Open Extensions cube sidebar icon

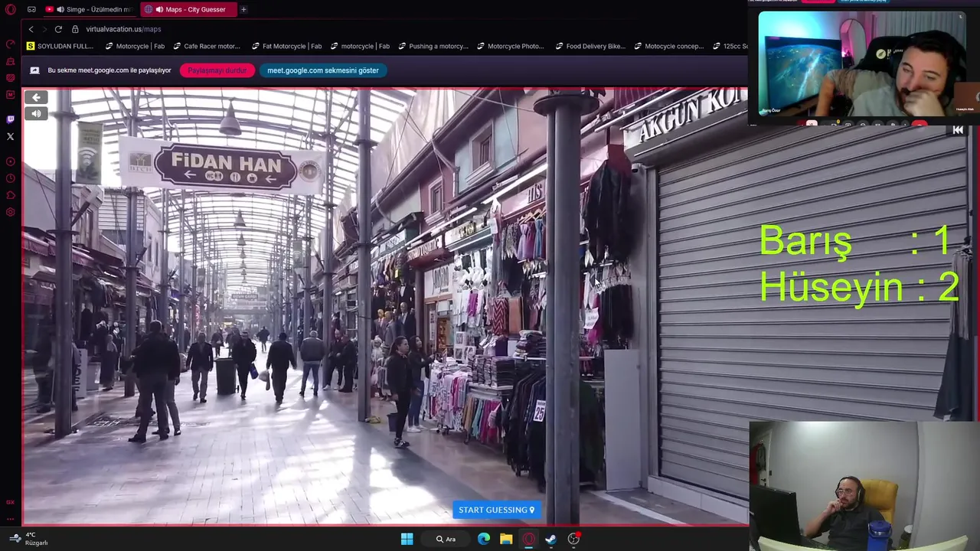(11, 195)
